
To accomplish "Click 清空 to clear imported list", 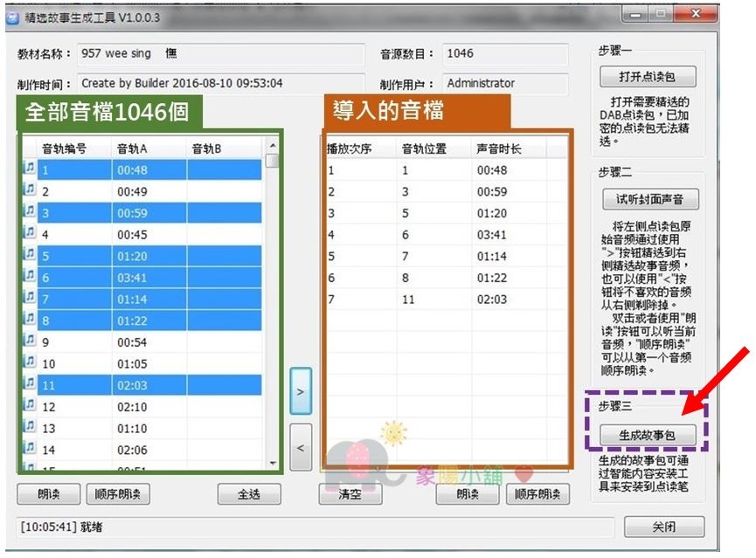I will tap(350, 494).
